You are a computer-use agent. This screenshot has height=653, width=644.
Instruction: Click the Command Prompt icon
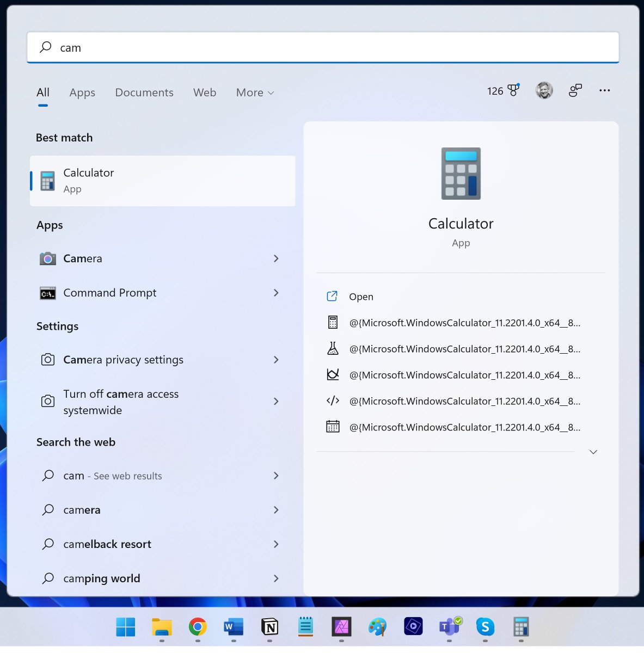pyautogui.click(x=48, y=293)
